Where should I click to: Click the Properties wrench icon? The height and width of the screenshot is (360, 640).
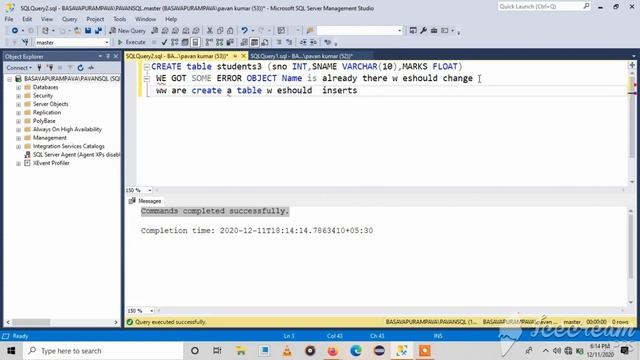tap(424, 31)
